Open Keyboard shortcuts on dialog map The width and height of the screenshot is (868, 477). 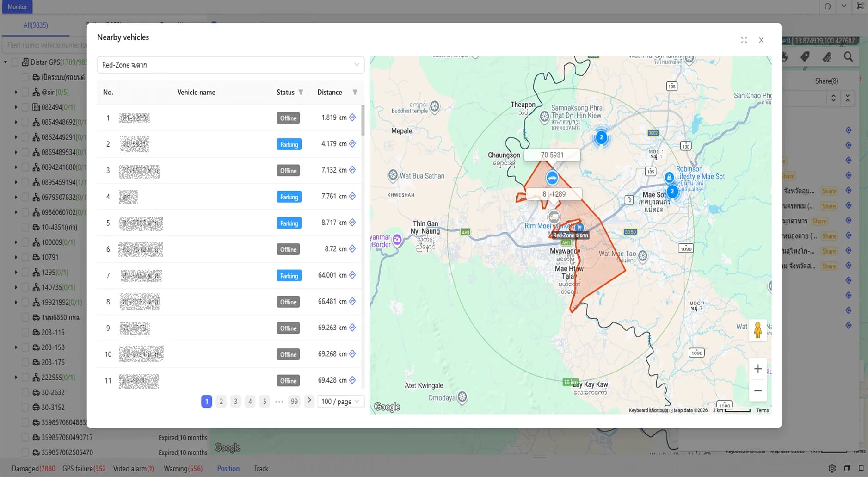point(648,410)
